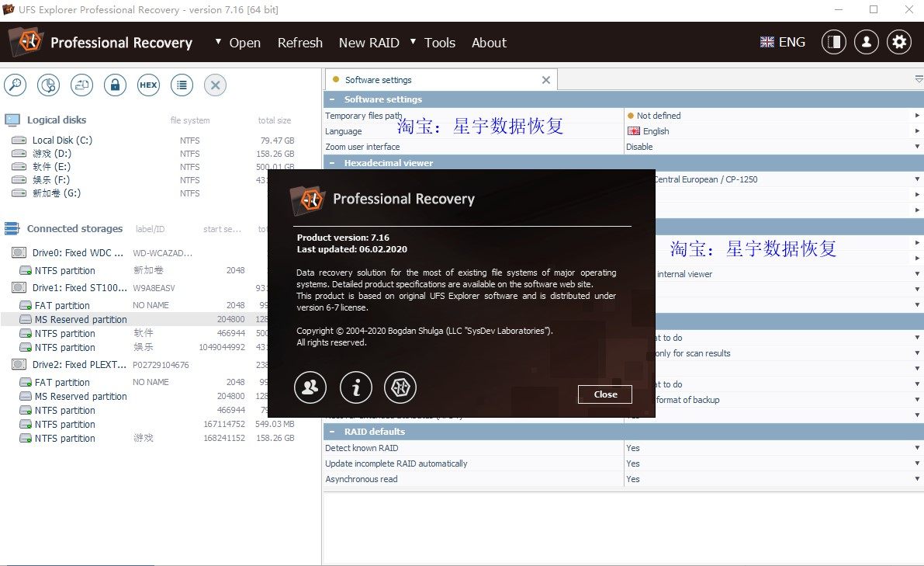Image resolution: width=924 pixels, height=566 pixels.
Task: Open Central European / CP-1250 dropdown
Action: coord(917,179)
